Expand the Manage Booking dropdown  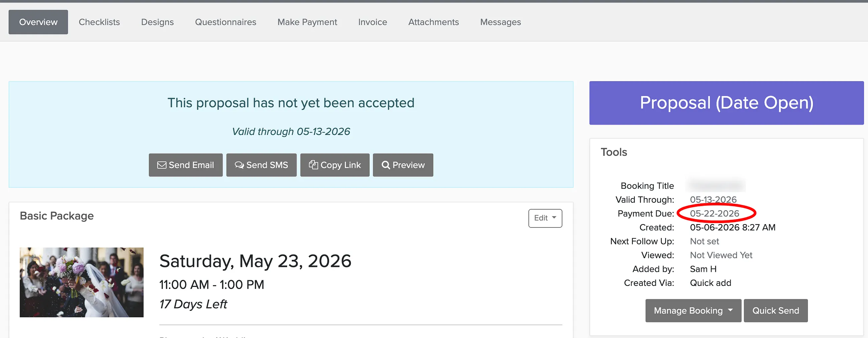coord(693,311)
